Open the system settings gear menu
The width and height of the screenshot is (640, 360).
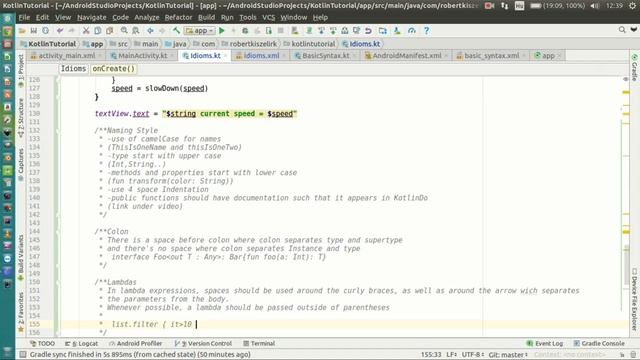click(632, 6)
